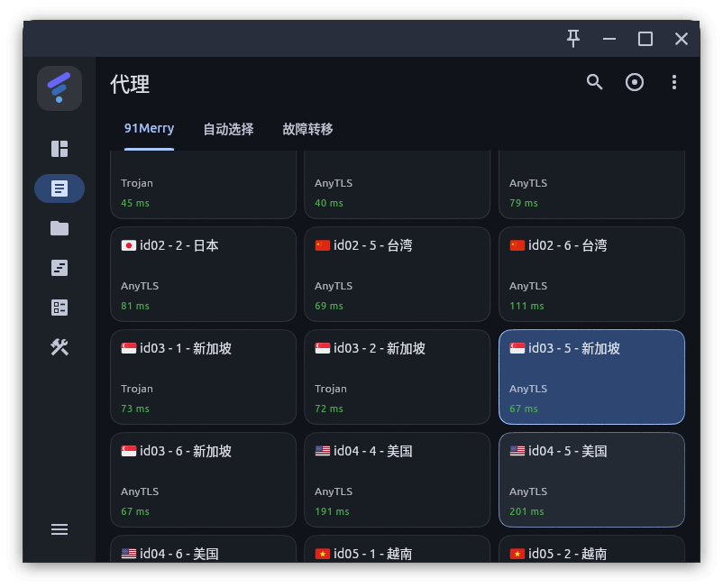
Task: Switch to the 故障转移 tab
Action: coord(307,129)
